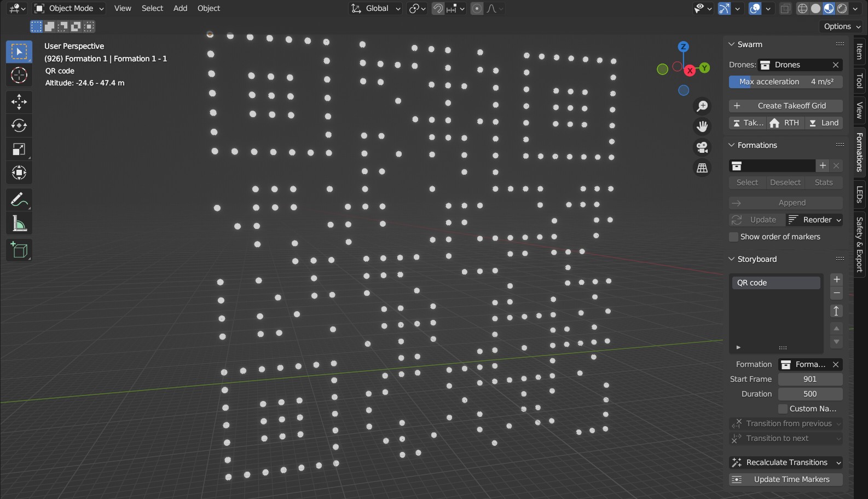The width and height of the screenshot is (868, 499).
Task: Toggle X-ray mode
Action: tap(785, 8)
